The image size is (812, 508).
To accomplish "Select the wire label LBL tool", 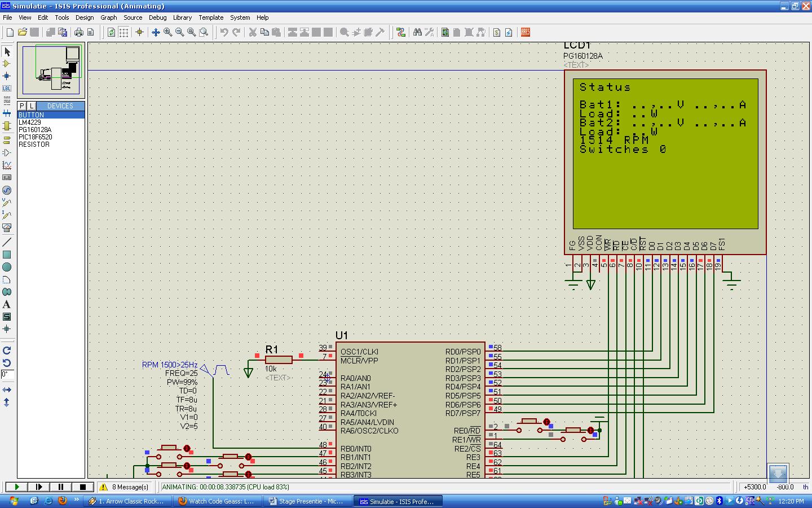I will click(x=7, y=88).
